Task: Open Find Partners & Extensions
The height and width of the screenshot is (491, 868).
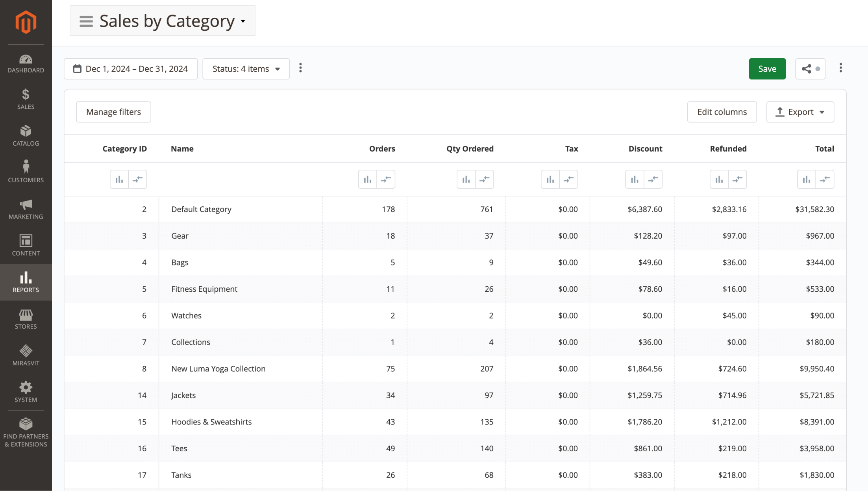Action: pyautogui.click(x=26, y=433)
